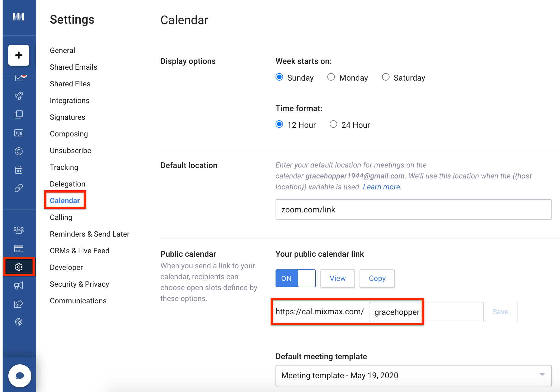Select the announcements megaphone icon
The height and width of the screenshot is (392, 560).
[x=19, y=284]
